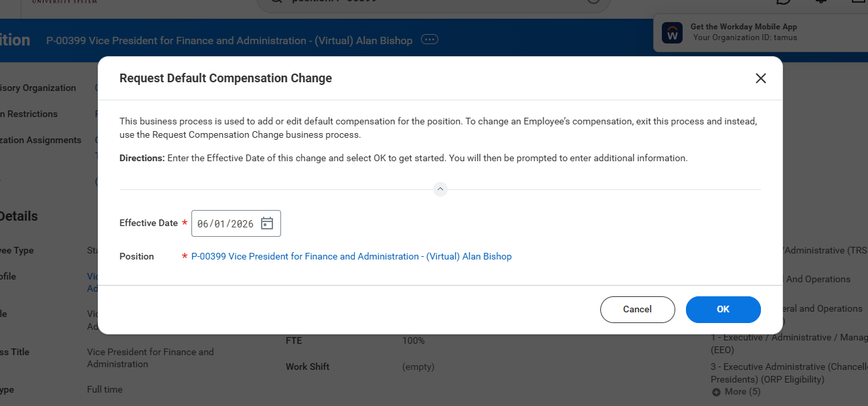The width and height of the screenshot is (868, 406).
Task: Open related actions ellipsis beside Alan Bishop
Action: point(430,40)
